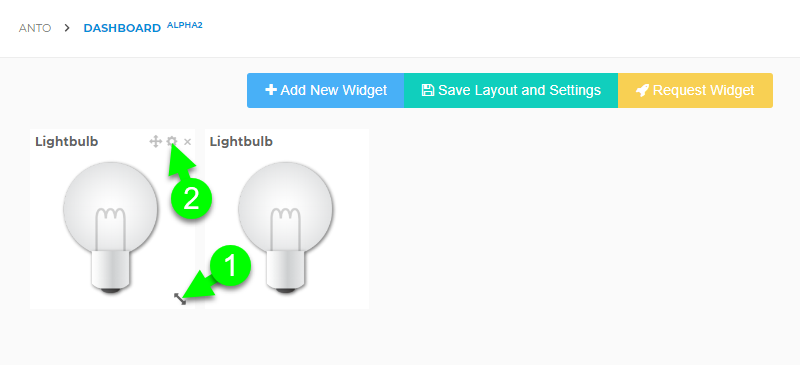Go to ANTO in the breadcrumb

click(35, 28)
